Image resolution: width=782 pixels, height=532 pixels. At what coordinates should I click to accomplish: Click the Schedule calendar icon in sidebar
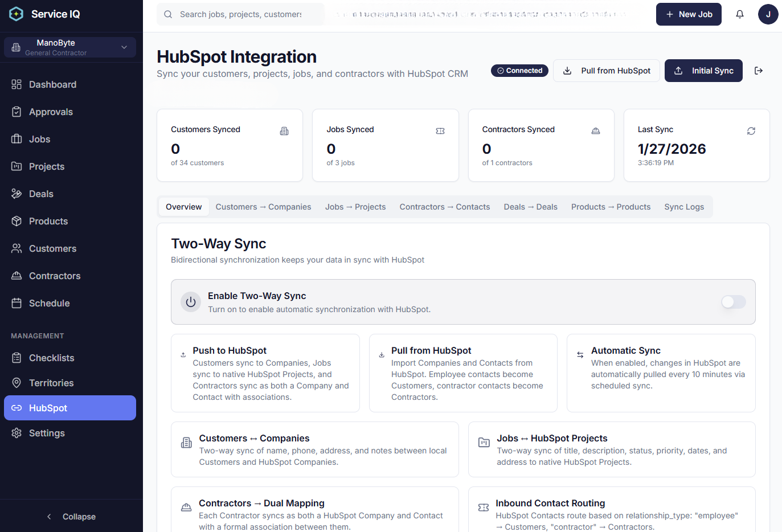coord(17,303)
